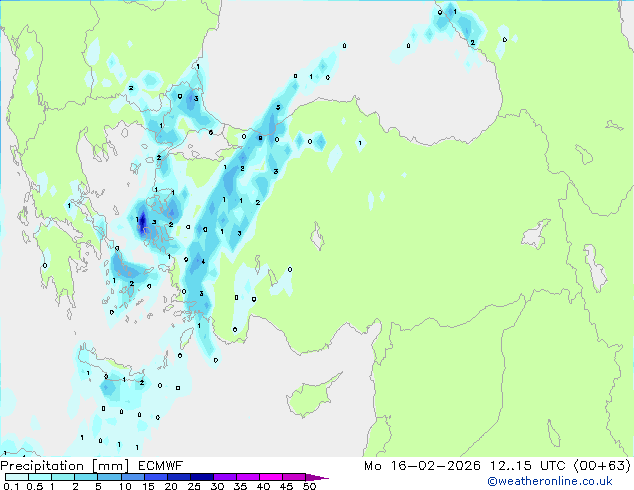Click the '40' legend scale label
This screenshot has height=490, width=634.
(x=264, y=486)
